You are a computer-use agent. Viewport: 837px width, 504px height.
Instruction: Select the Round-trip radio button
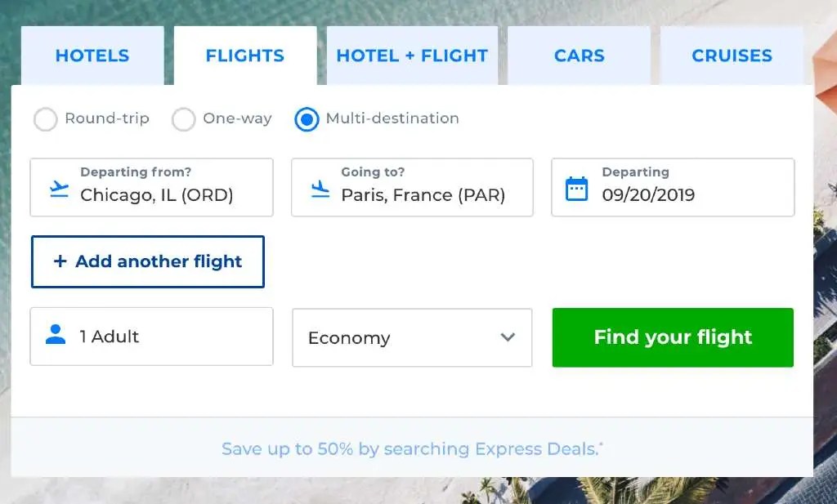[46, 119]
